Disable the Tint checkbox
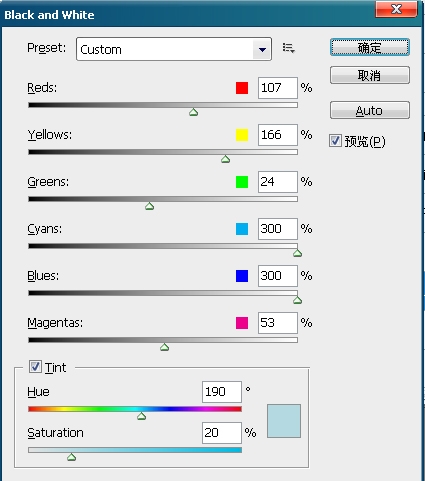Screen dimensions: 425x481 [35, 367]
